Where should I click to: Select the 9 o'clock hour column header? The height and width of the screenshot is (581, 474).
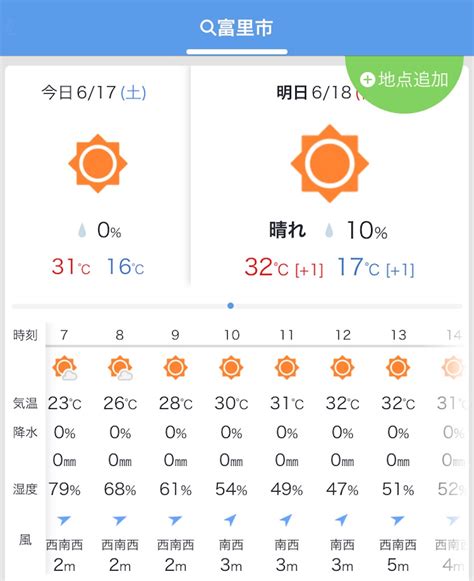[175, 335]
